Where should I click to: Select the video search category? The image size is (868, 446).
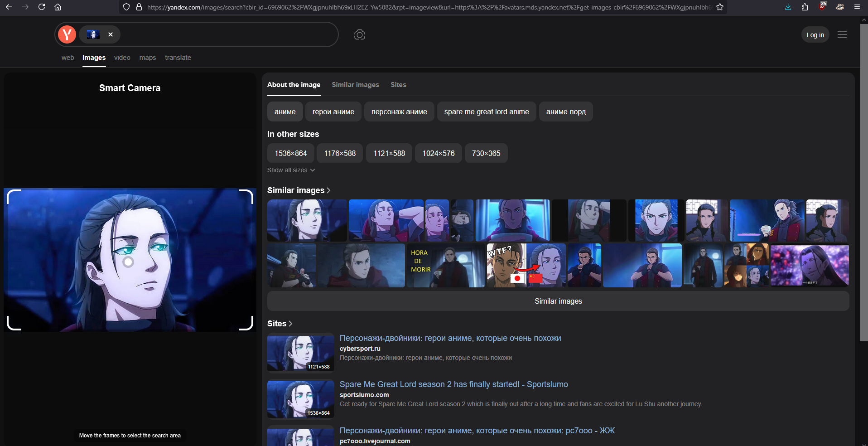pos(122,58)
